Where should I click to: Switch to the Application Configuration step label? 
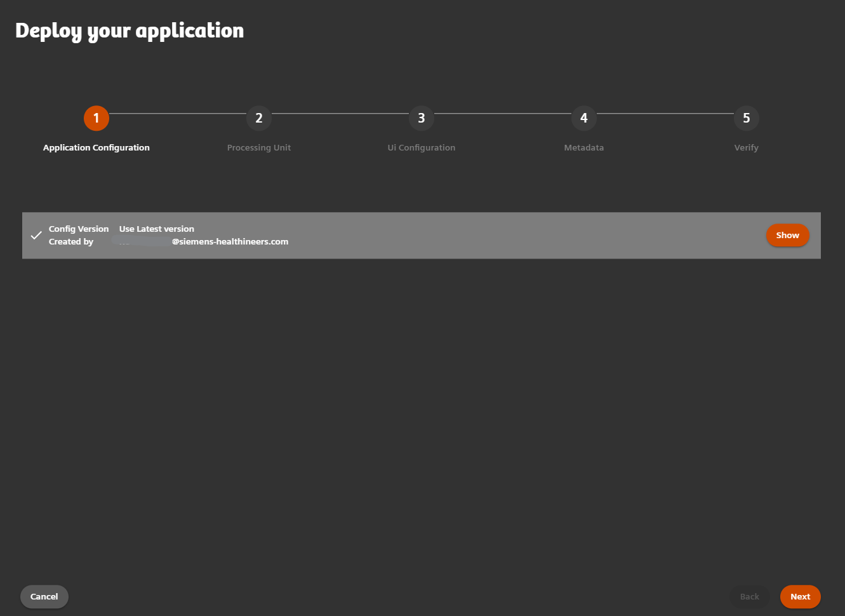[x=96, y=147]
